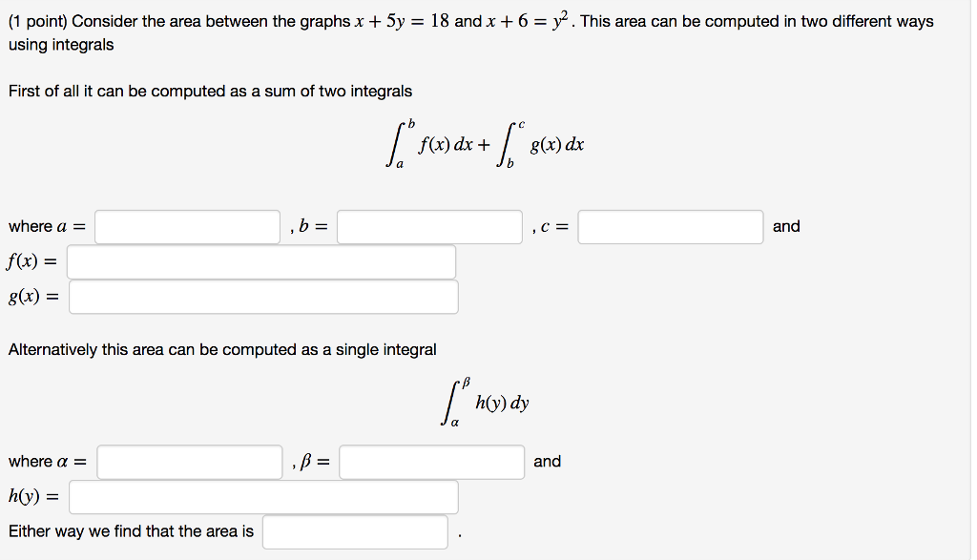Click the 'and' label after the c field
The width and height of the screenshot is (977, 560).
[x=785, y=226]
